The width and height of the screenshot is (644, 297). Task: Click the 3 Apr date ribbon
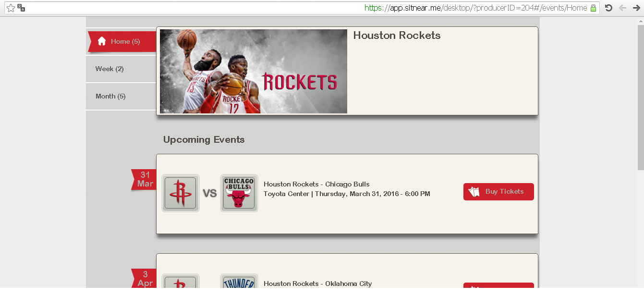144,279
